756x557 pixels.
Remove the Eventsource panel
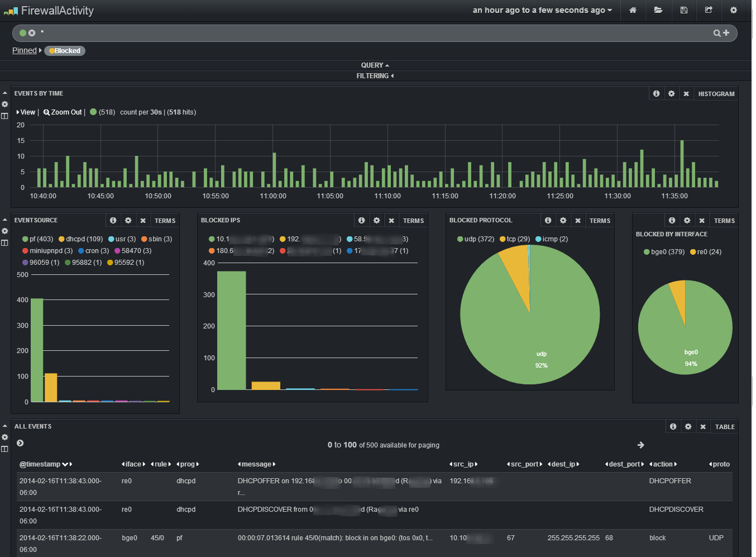(x=143, y=221)
